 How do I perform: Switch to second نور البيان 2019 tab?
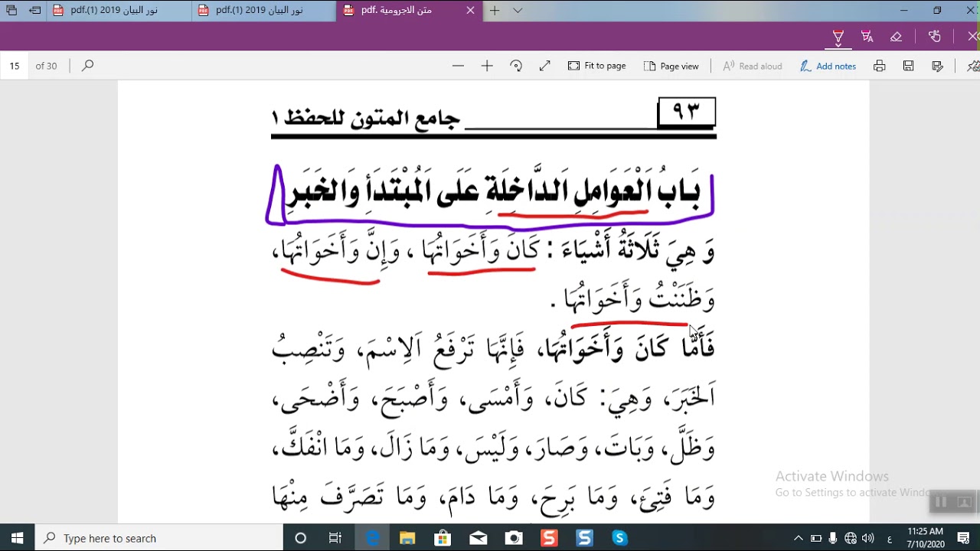tap(263, 11)
